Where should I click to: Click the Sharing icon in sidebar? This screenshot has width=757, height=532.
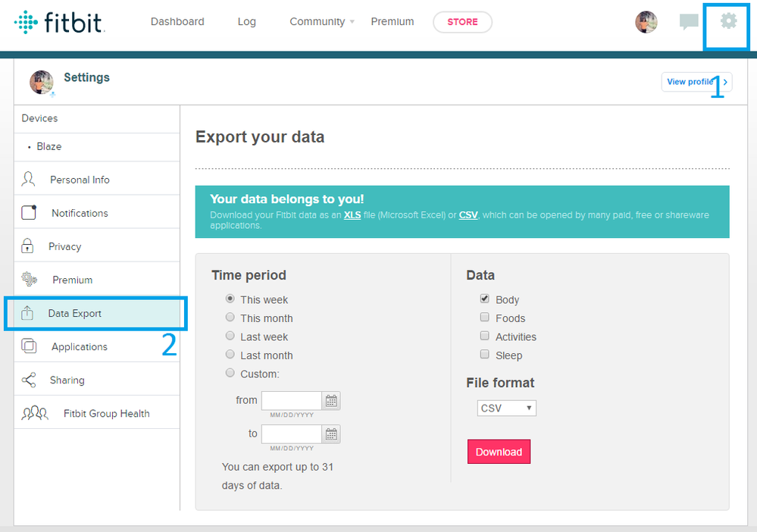tap(29, 380)
